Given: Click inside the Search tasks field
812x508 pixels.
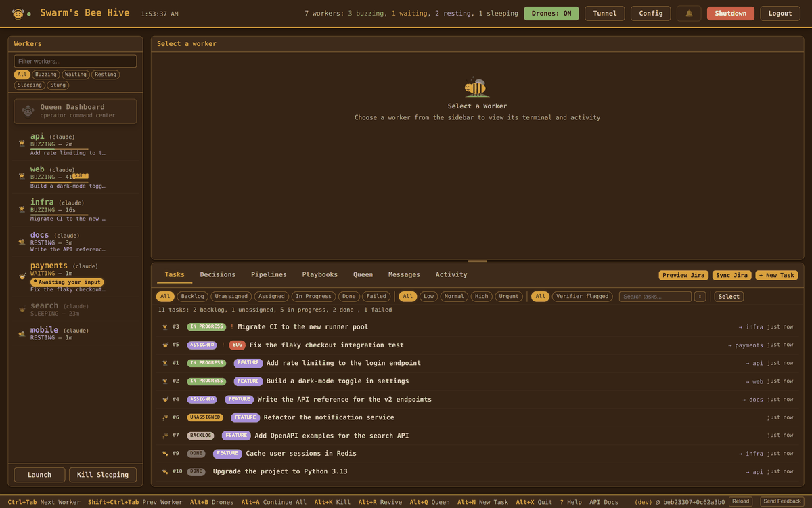Looking at the screenshot, I should [x=655, y=297].
